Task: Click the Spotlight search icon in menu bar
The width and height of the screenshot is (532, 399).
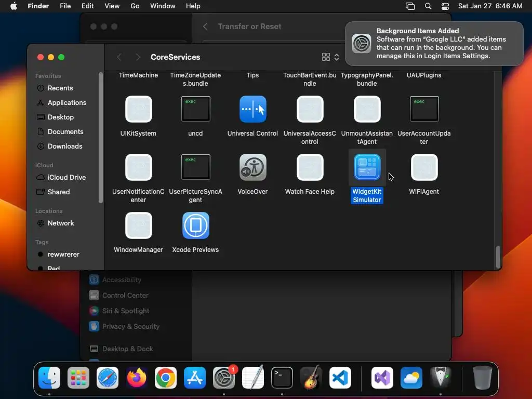Action: click(428, 6)
